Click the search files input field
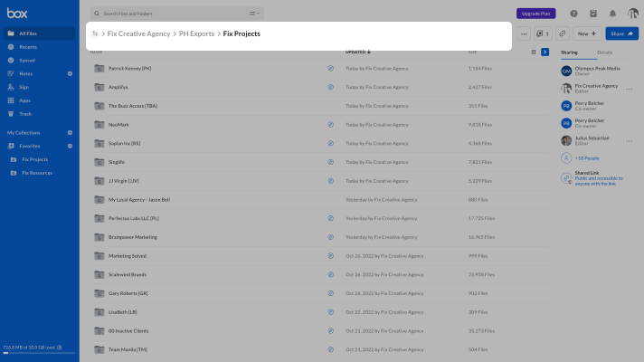644x362 pixels. [175, 14]
